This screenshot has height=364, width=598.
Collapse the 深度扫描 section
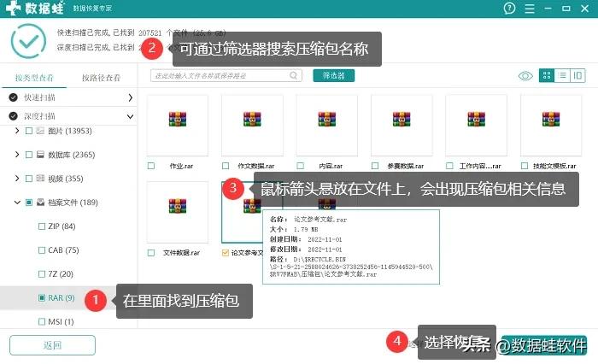tap(130, 115)
